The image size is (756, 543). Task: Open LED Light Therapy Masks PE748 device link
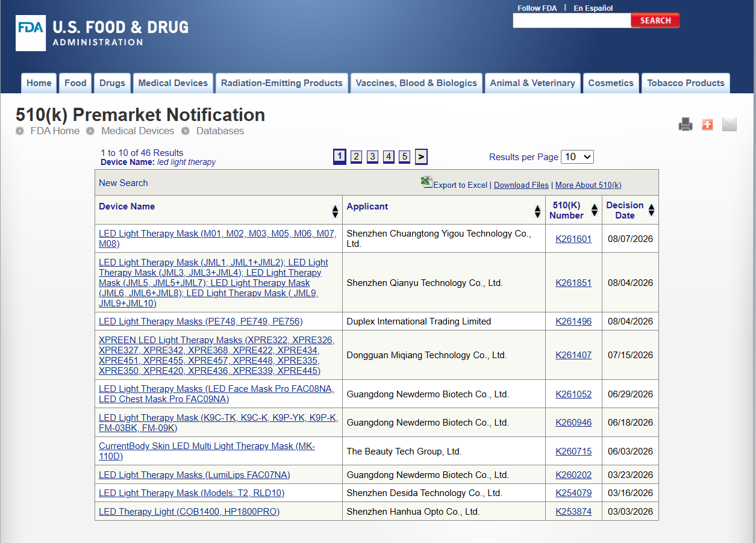pos(201,321)
